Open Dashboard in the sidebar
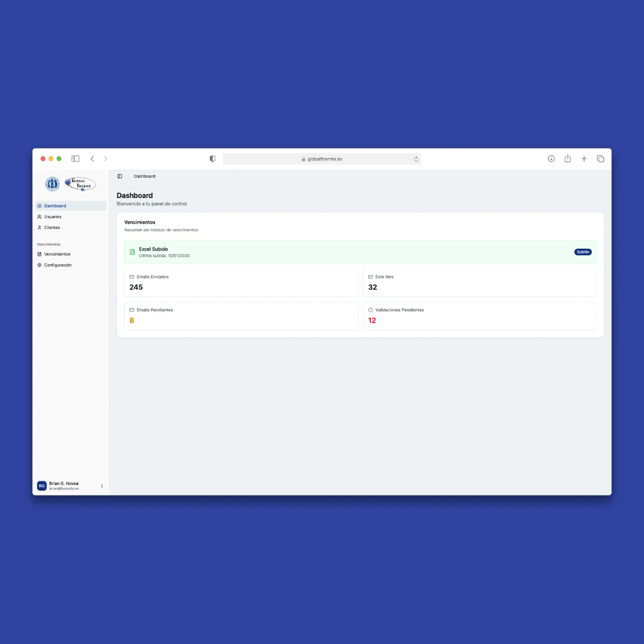This screenshot has height=644, width=644. point(71,206)
